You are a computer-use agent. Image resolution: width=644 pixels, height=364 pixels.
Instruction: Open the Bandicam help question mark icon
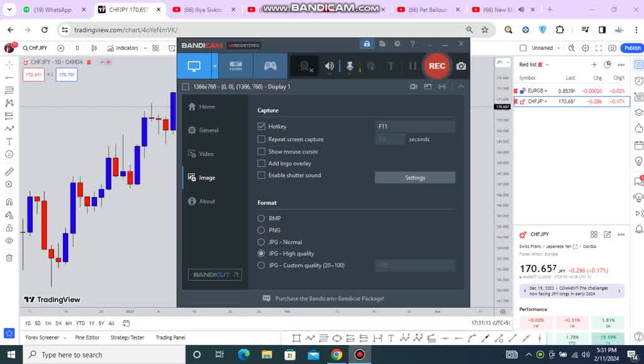(413, 44)
